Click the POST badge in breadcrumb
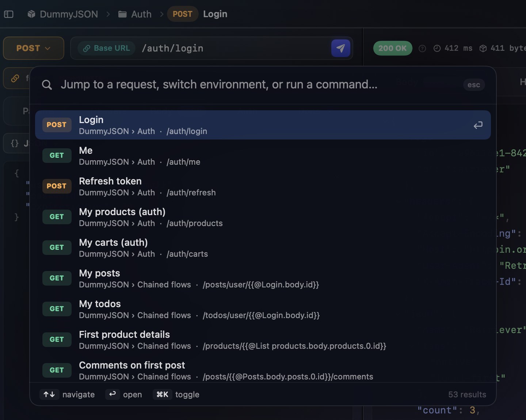526x420 pixels. pos(182,14)
